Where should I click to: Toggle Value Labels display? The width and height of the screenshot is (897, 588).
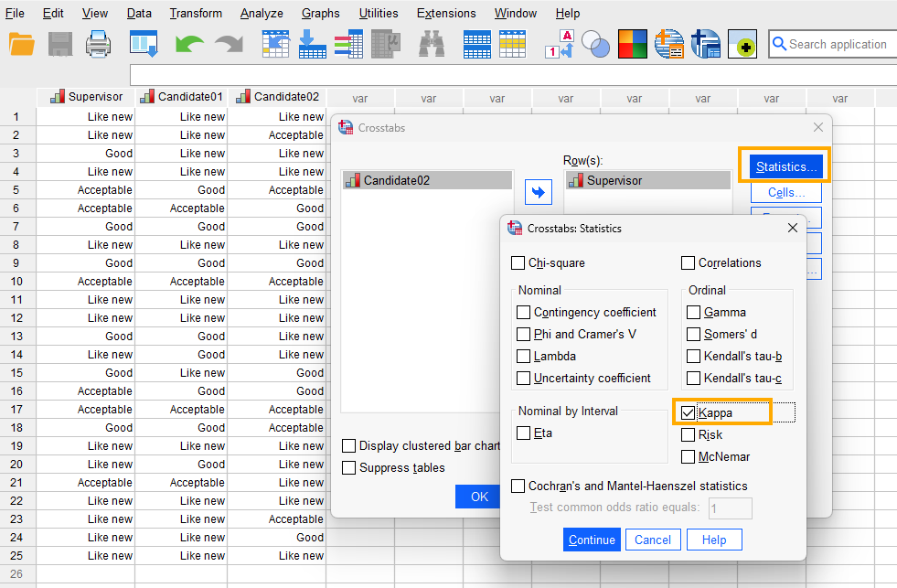[x=560, y=43]
